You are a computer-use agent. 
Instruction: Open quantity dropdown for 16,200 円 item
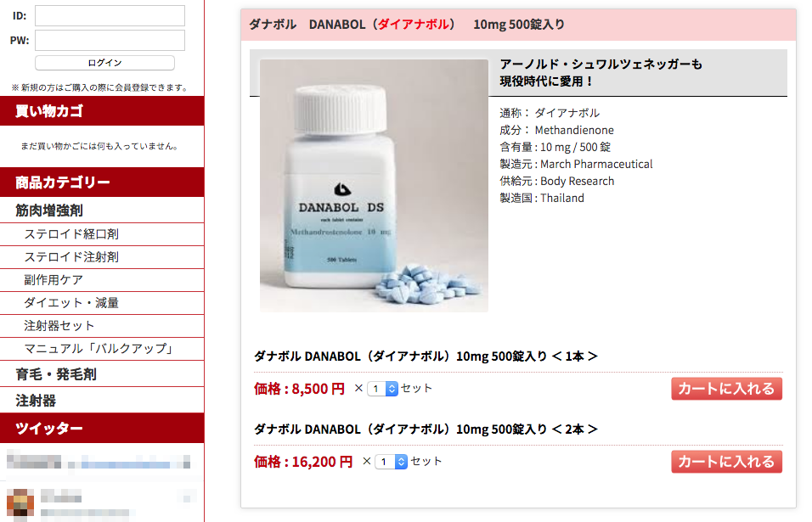tap(392, 462)
